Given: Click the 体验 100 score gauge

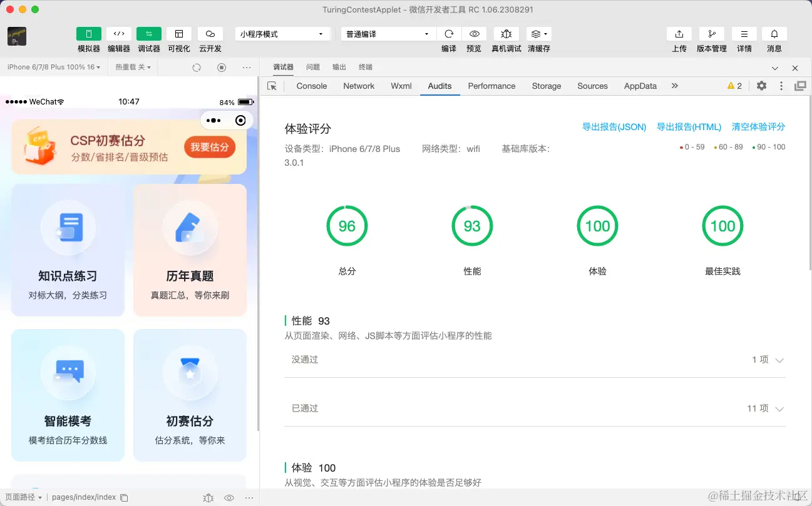Looking at the screenshot, I should (x=597, y=226).
